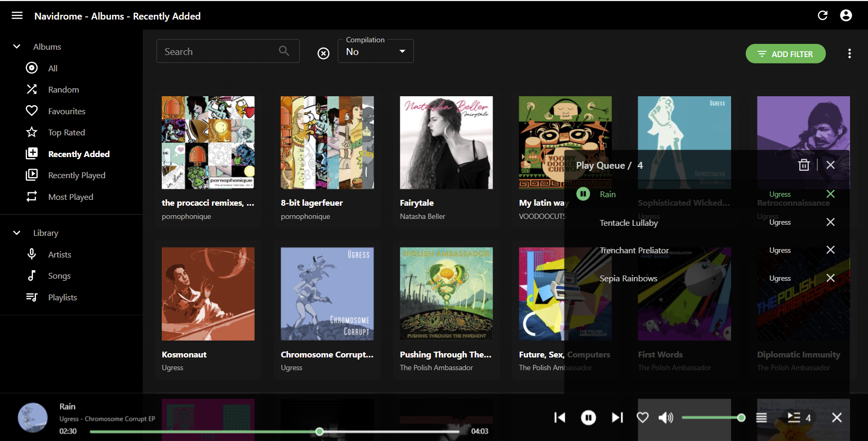The height and width of the screenshot is (441, 868).
Task: Go back to the previous track
Action: point(560,418)
